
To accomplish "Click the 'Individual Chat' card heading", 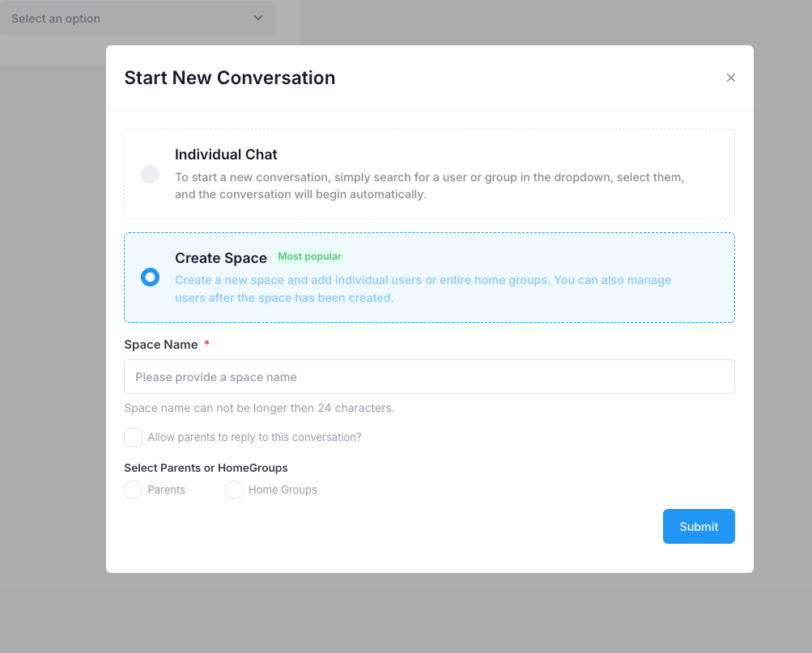I will (226, 155).
